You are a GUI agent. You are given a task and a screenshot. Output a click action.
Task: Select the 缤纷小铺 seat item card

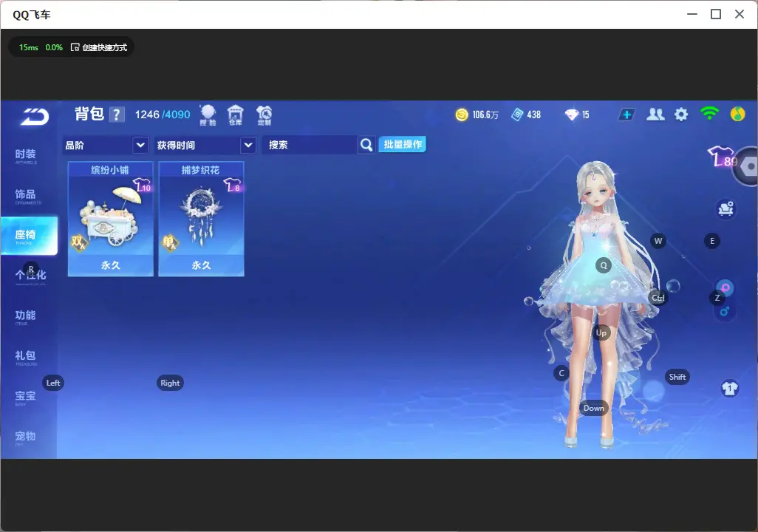tap(111, 219)
